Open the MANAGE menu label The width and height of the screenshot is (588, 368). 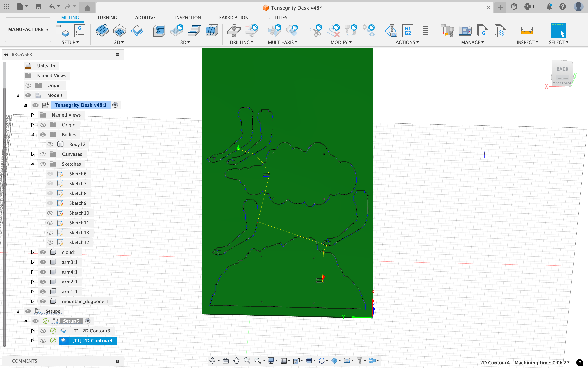pos(473,42)
